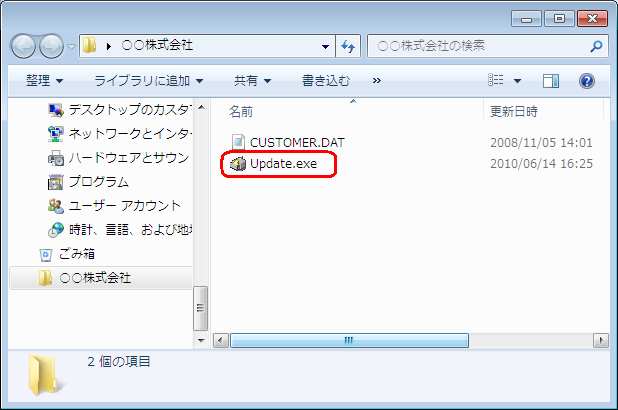Click the date 2010/06/14 16:25

pos(541,164)
